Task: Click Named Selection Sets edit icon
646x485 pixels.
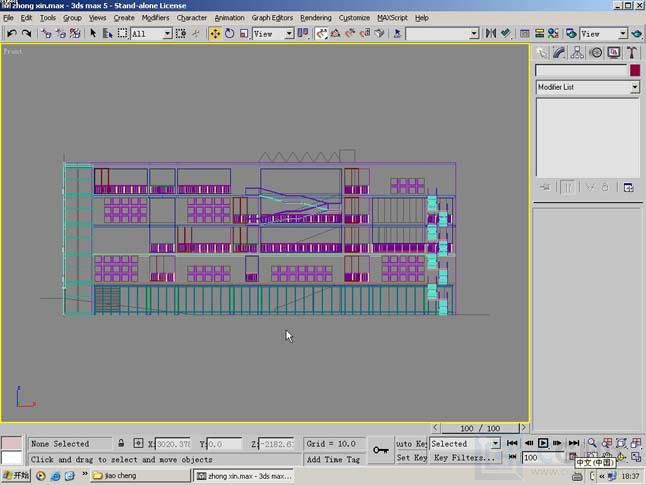Action: (397, 33)
